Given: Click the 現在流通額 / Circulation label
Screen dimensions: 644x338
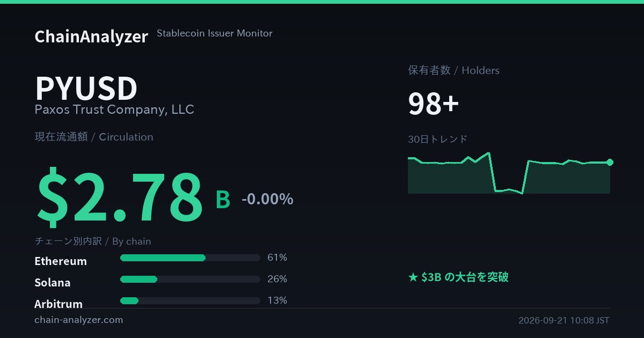Looking at the screenshot, I should tap(94, 137).
